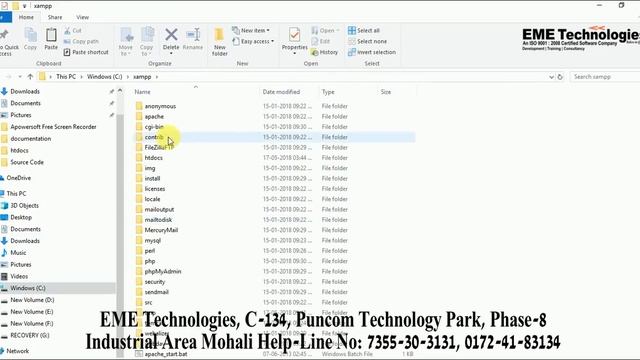Image resolution: width=640 pixels, height=360 pixels.
Task: Open the apache folder icon
Action: 139,116
